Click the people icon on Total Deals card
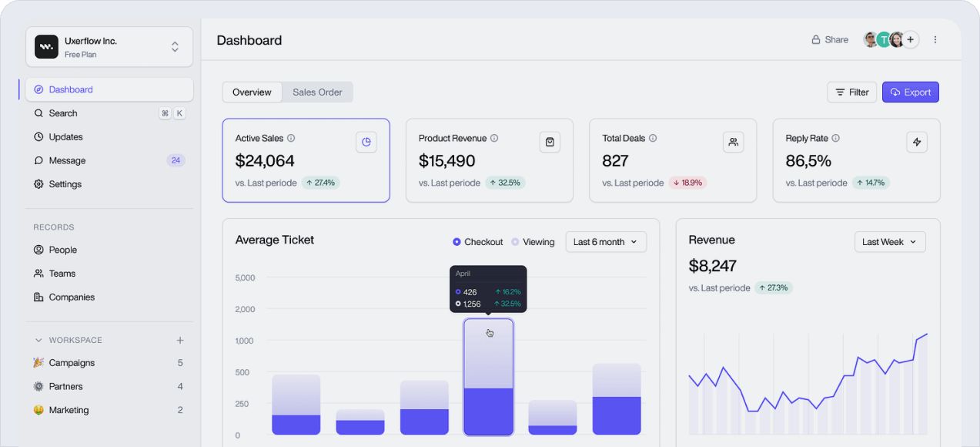The height and width of the screenshot is (447, 980). pos(733,142)
